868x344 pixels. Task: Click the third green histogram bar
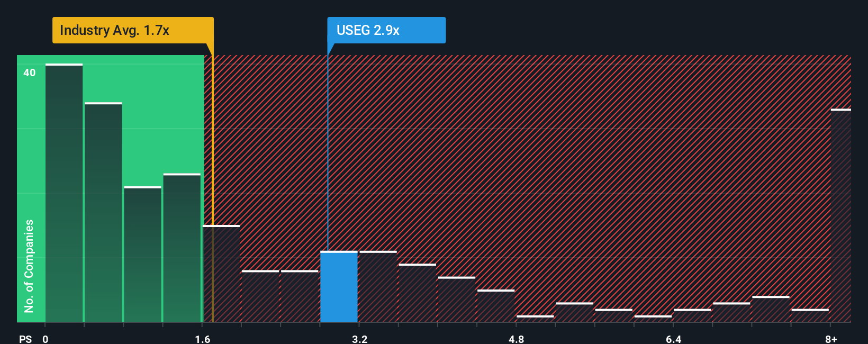coord(142,254)
